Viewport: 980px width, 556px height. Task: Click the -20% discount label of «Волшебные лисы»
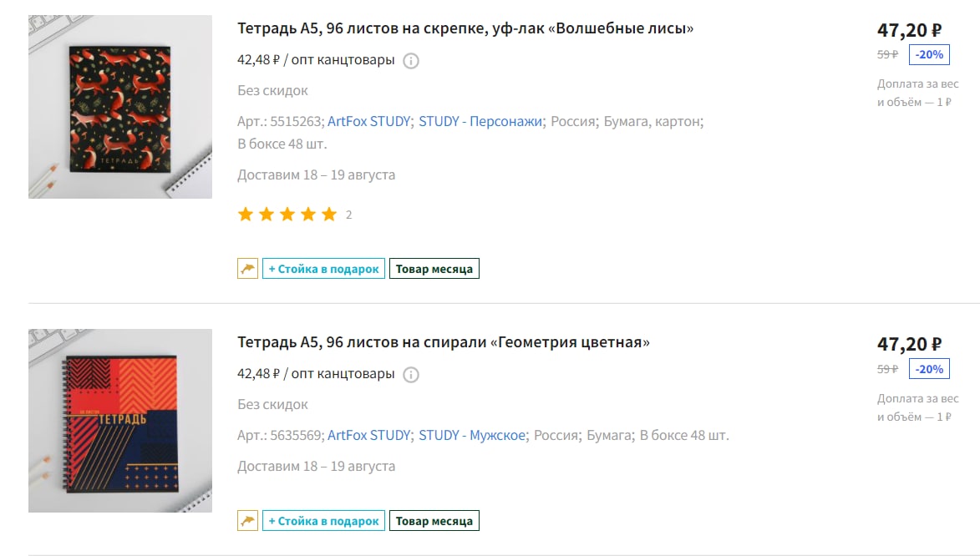point(929,54)
